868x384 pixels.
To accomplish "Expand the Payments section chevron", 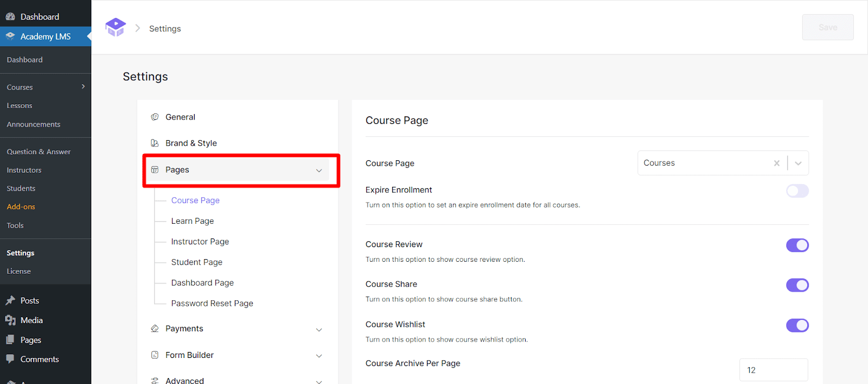I will point(319,330).
